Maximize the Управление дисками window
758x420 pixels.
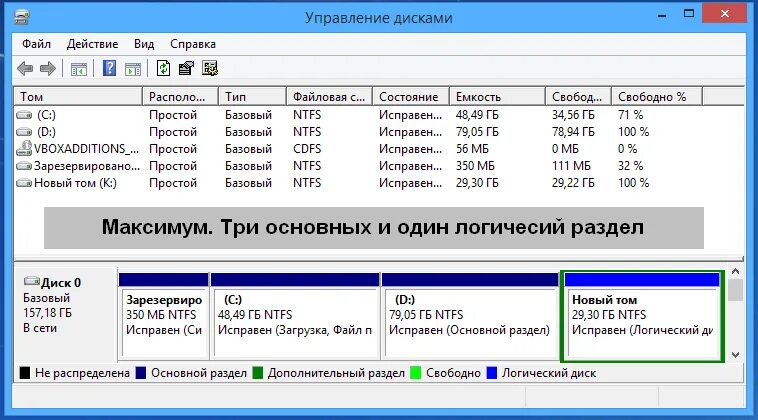point(689,14)
